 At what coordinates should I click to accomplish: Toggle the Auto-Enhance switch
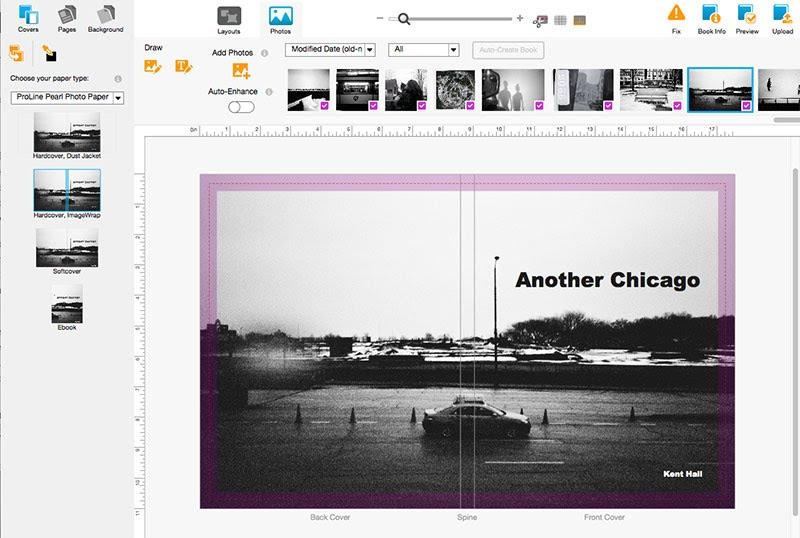241,107
